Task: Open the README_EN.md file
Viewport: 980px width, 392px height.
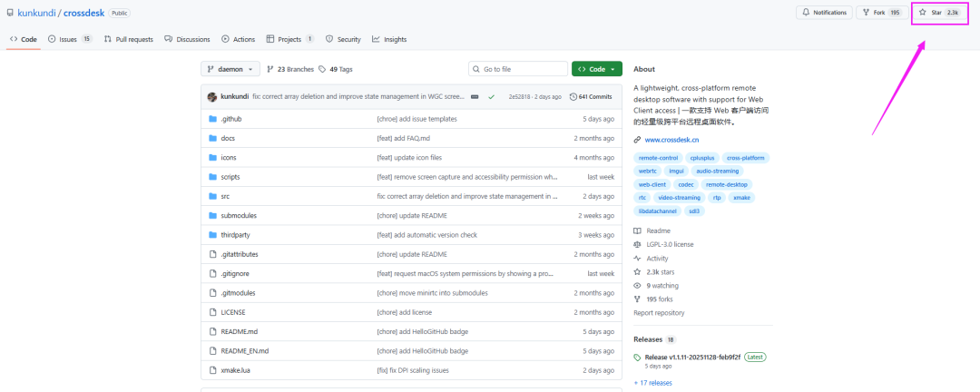Action: (x=244, y=350)
